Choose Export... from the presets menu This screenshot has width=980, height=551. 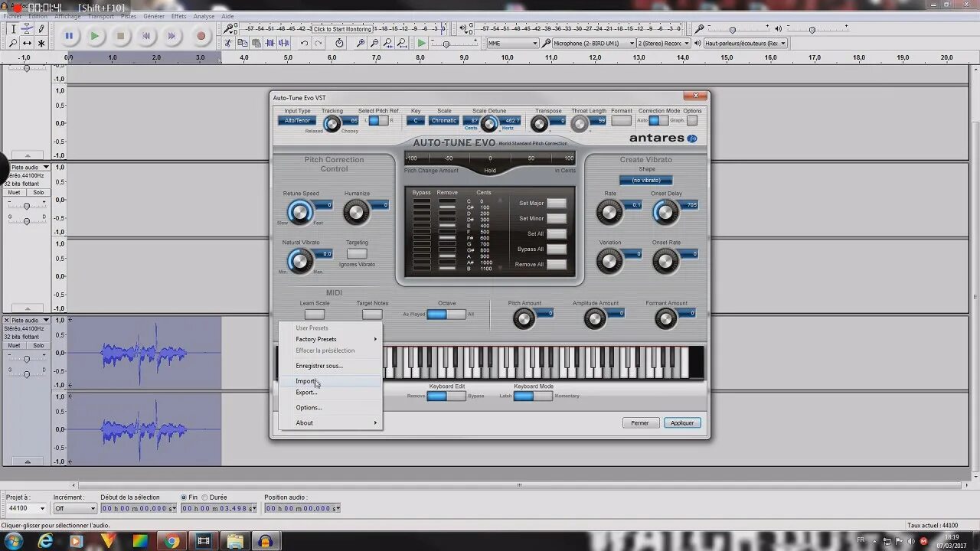tap(330, 392)
